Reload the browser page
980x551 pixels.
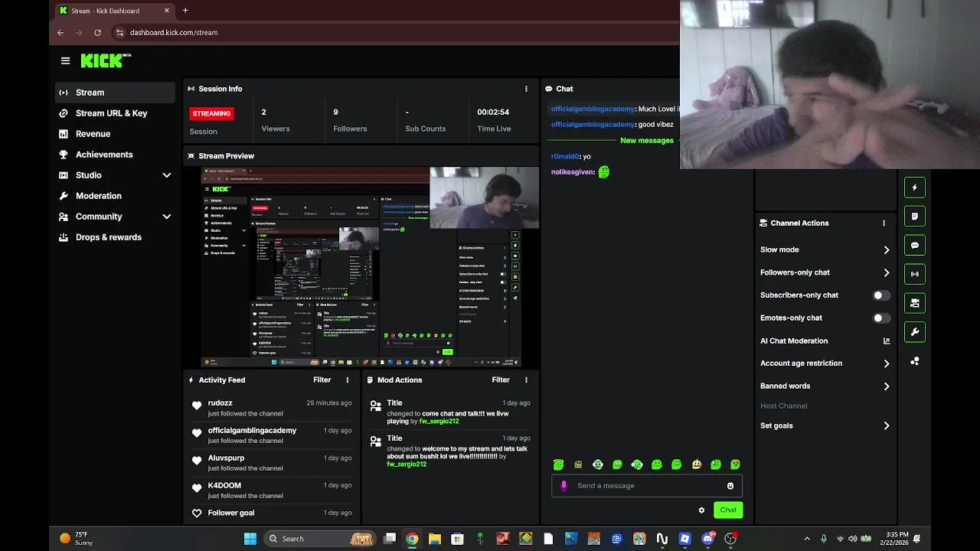tap(97, 33)
